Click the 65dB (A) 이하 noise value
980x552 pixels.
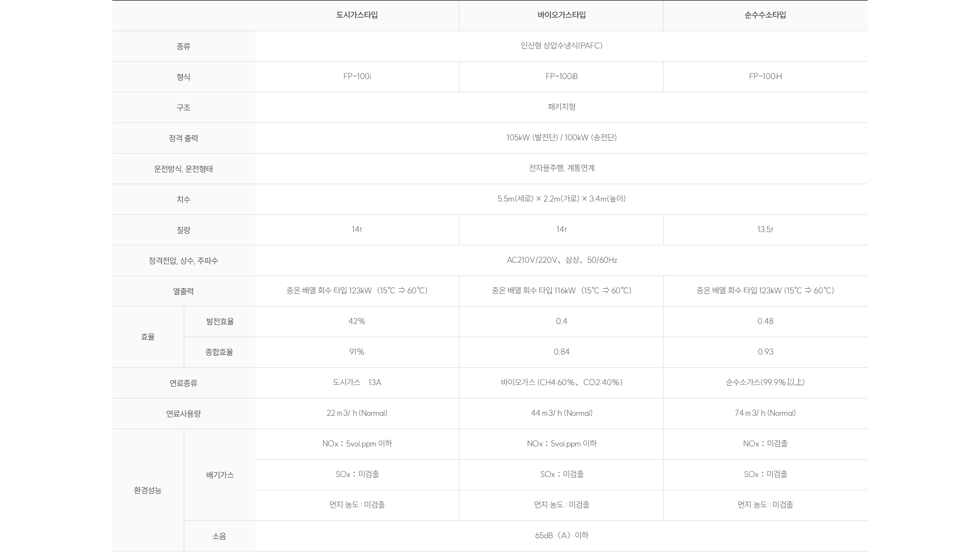561,536
